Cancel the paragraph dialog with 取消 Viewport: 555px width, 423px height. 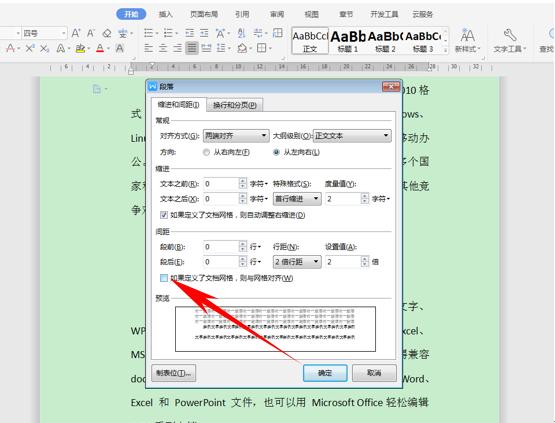(374, 373)
